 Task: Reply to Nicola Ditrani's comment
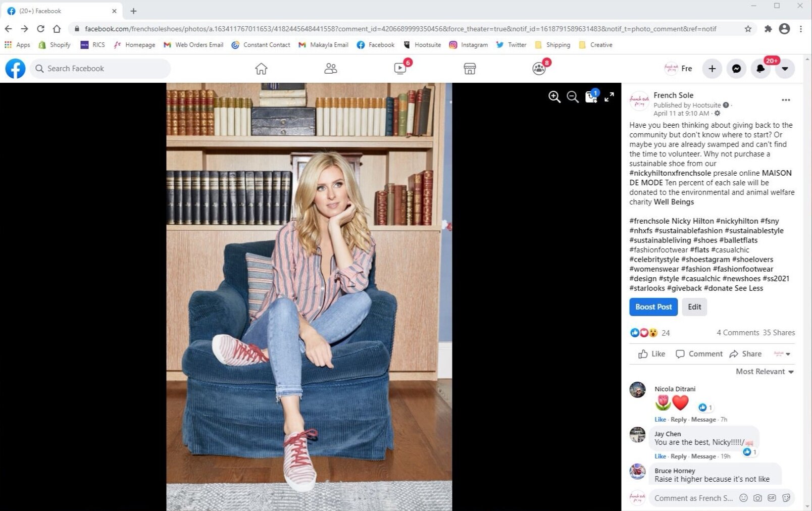tap(678, 420)
